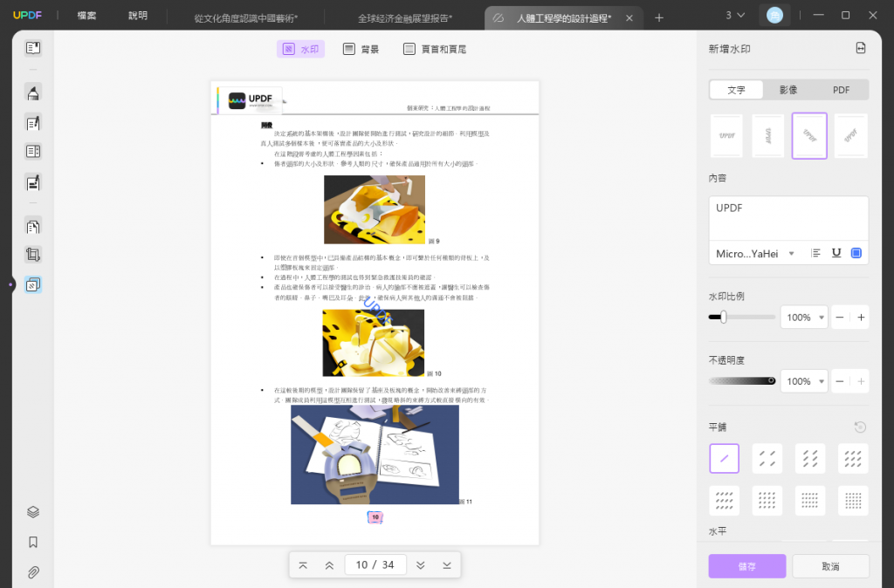894x588 pixels.
Task: Open the Attachments paperclip icon
Action: point(33,572)
